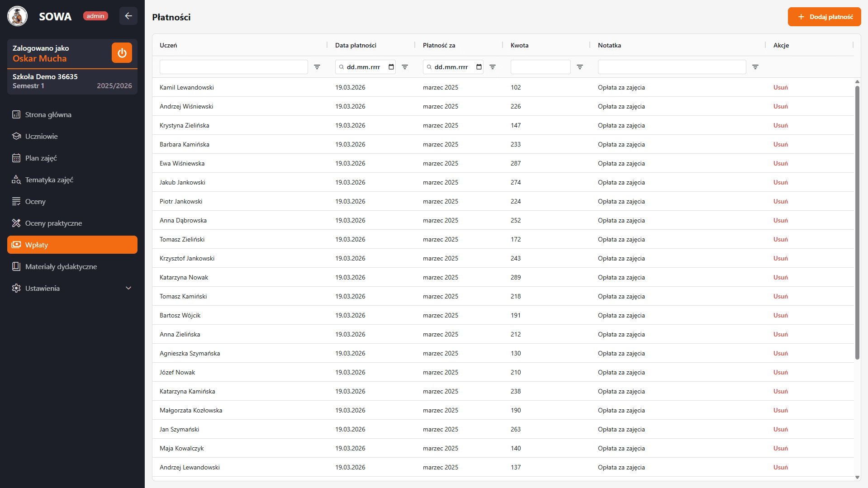Navigate to Oceny praktyczne

click(x=53, y=223)
